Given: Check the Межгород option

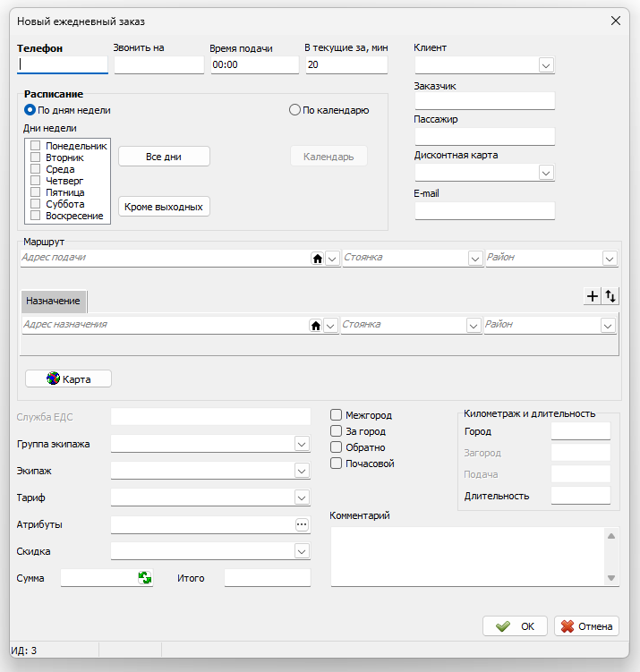Looking at the screenshot, I should (337, 415).
